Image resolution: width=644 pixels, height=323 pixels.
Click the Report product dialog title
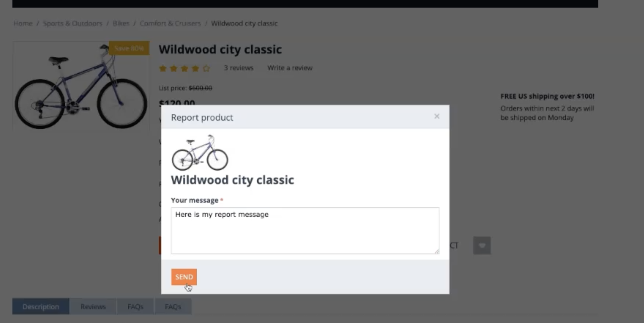pyautogui.click(x=202, y=117)
